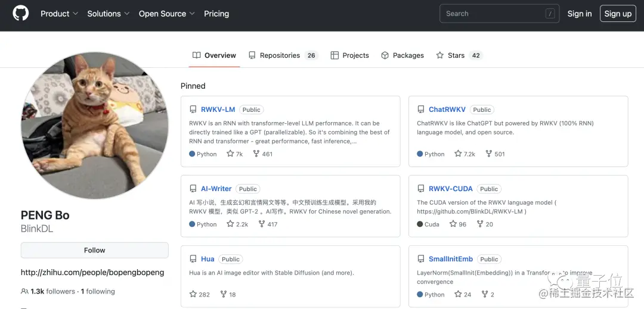
Task: Open Hua forks 18
Action: click(x=228, y=294)
